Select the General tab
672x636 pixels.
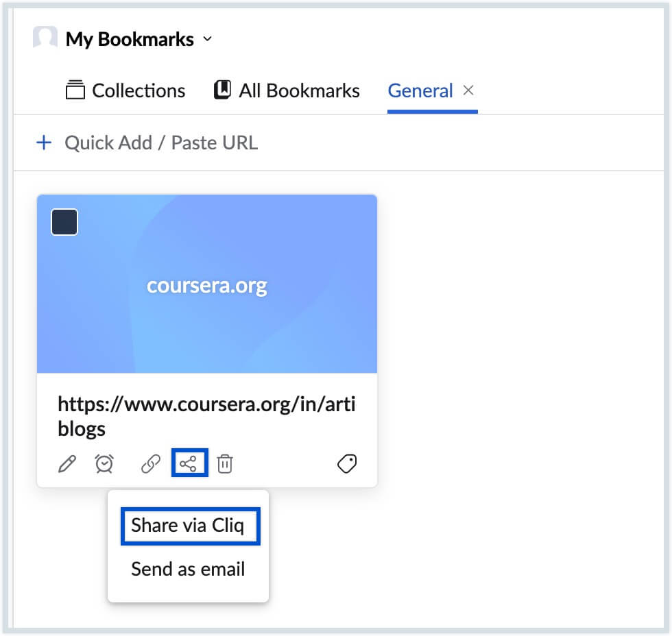coord(420,90)
